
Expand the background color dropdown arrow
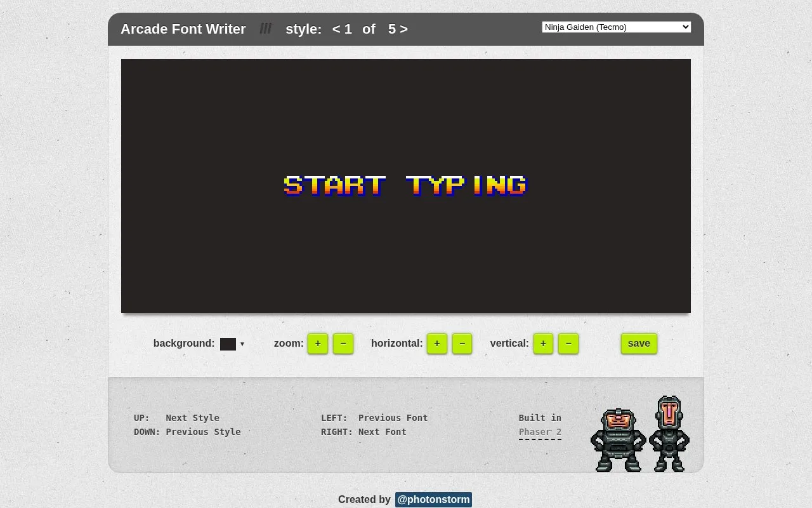coord(242,344)
